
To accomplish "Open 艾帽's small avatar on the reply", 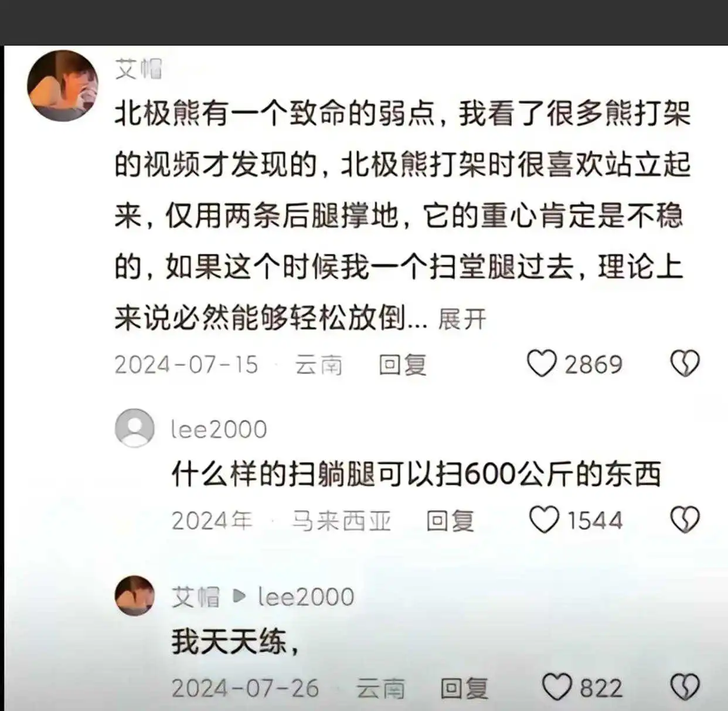I will click(x=134, y=596).
